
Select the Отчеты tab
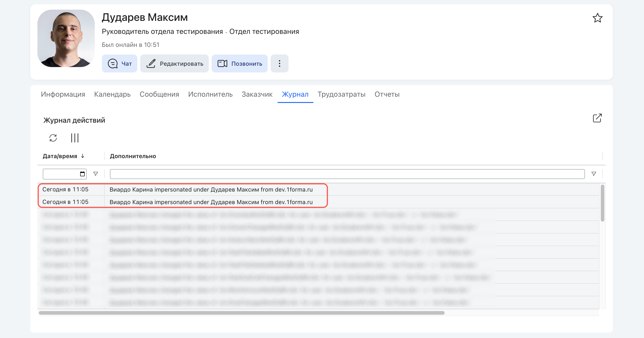pyautogui.click(x=387, y=94)
